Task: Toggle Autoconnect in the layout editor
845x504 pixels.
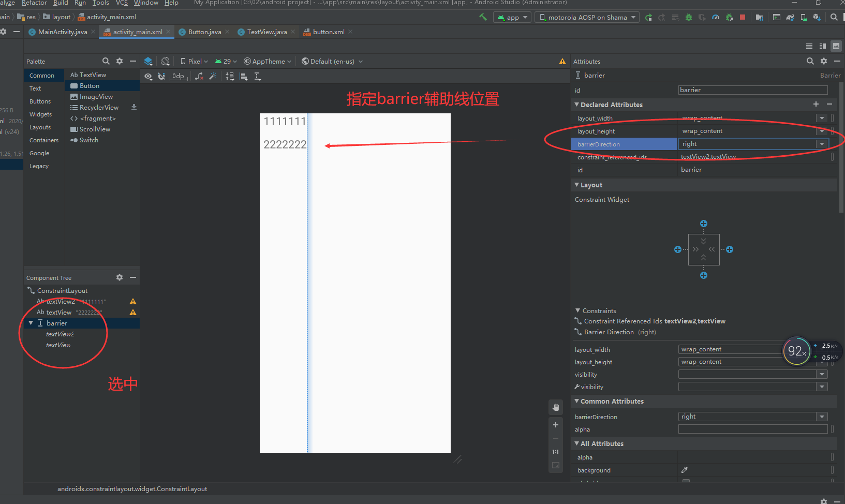Action: [x=161, y=76]
